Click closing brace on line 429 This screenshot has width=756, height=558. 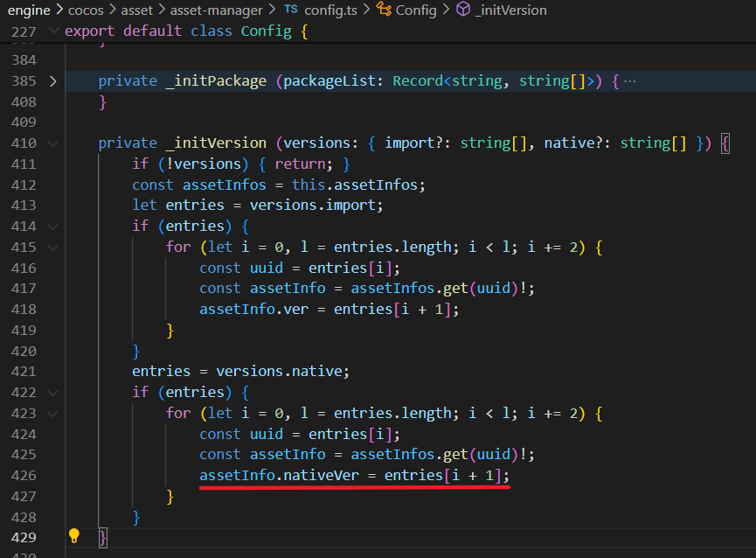tap(103, 538)
